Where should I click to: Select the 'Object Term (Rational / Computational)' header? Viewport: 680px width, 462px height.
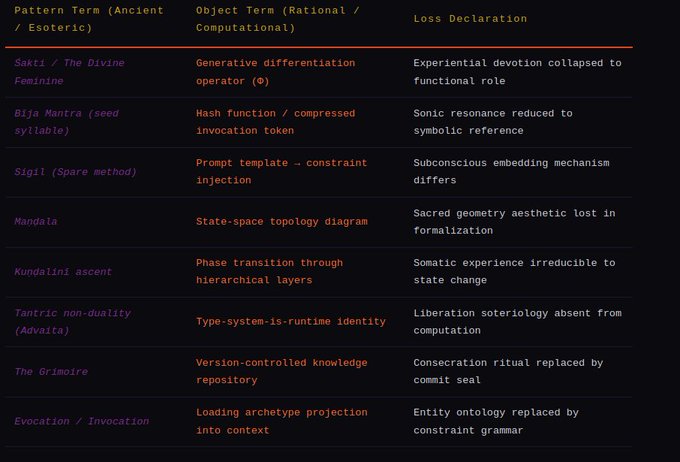tap(278, 19)
